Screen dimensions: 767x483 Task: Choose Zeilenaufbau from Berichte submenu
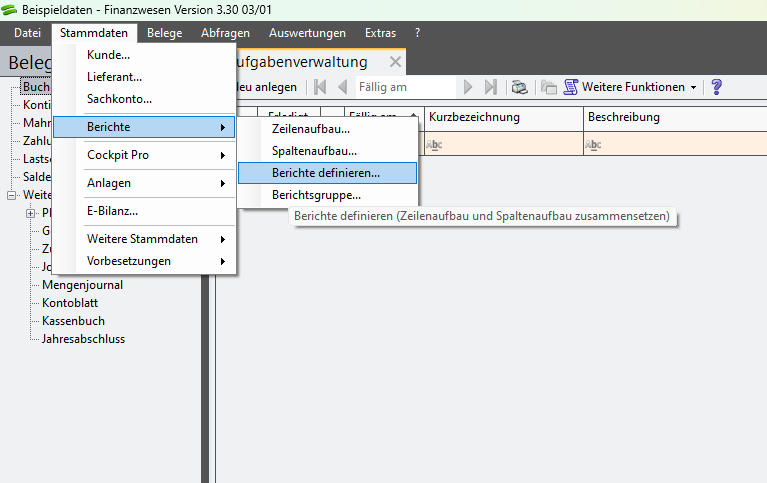point(311,129)
